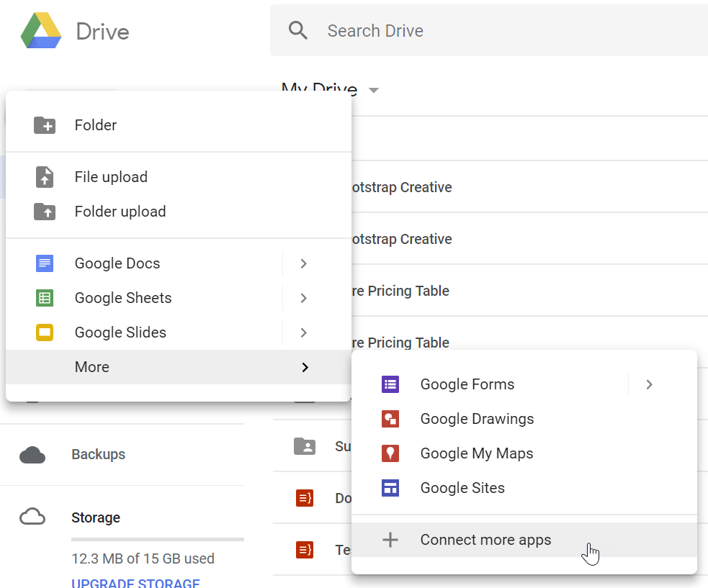Click the Google Sites icon
The image size is (708, 588).
pos(390,488)
